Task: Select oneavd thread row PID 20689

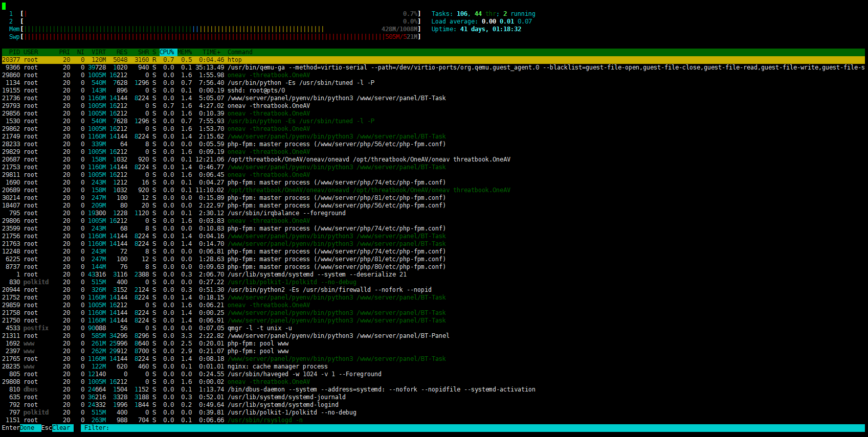Action: click(433, 190)
